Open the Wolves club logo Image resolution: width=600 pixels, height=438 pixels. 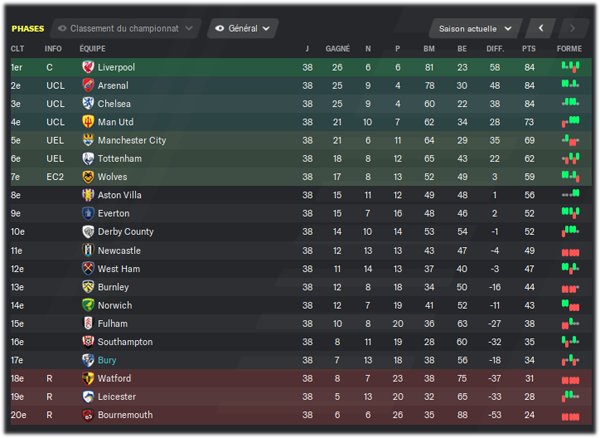88,177
